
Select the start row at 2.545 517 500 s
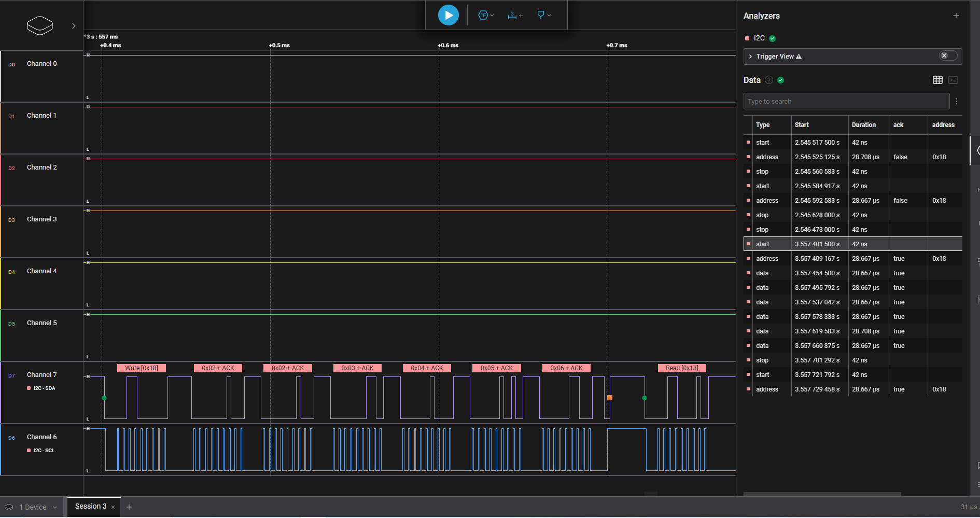click(852, 142)
